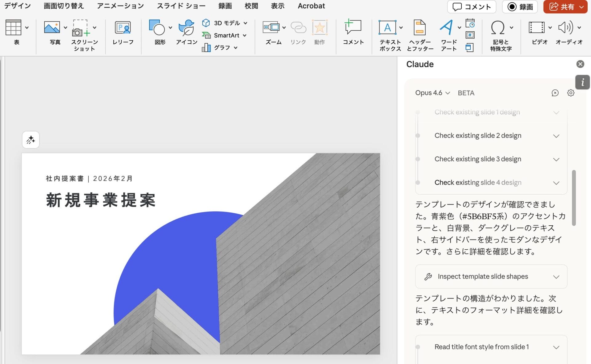Viewport: 591px width, 364px height.
Task: Open the 校閲 ribbon tab
Action: [x=251, y=6]
